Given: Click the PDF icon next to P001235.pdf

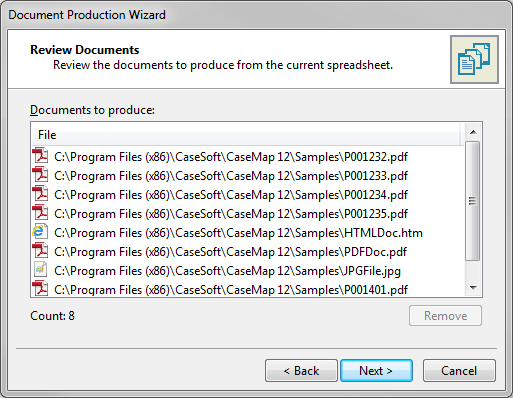Looking at the screenshot, I should [40, 213].
